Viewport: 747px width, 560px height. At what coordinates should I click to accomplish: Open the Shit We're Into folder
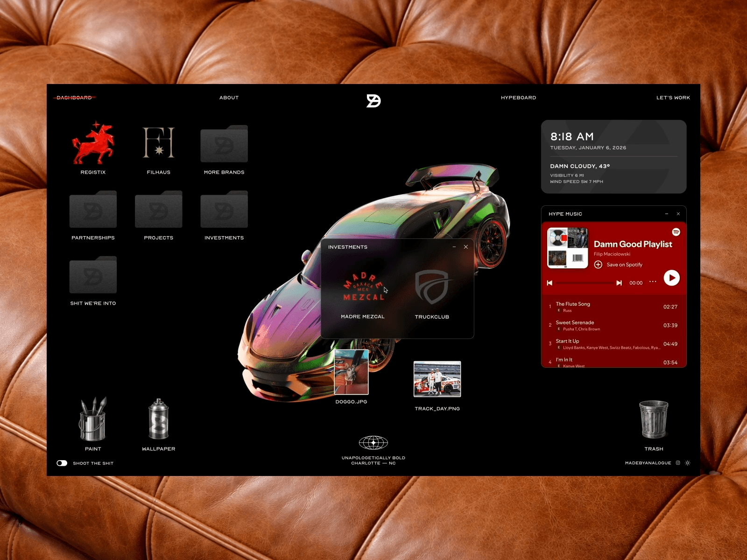click(x=93, y=275)
